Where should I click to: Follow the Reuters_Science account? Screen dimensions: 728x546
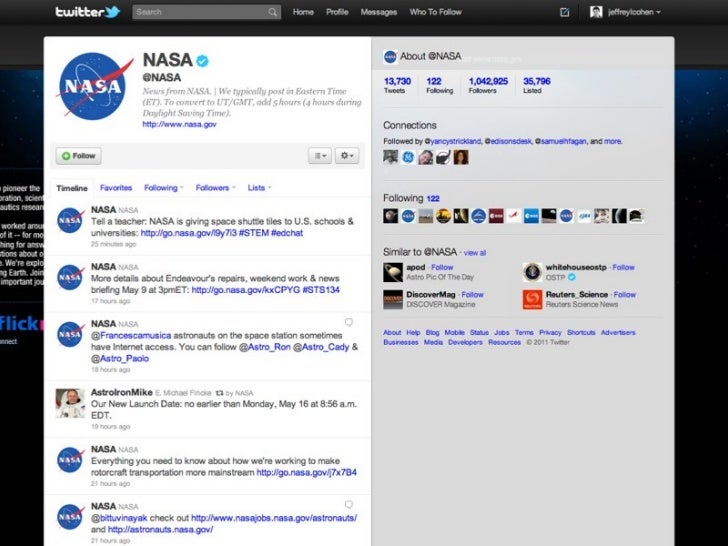pyautogui.click(x=625, y=295)
